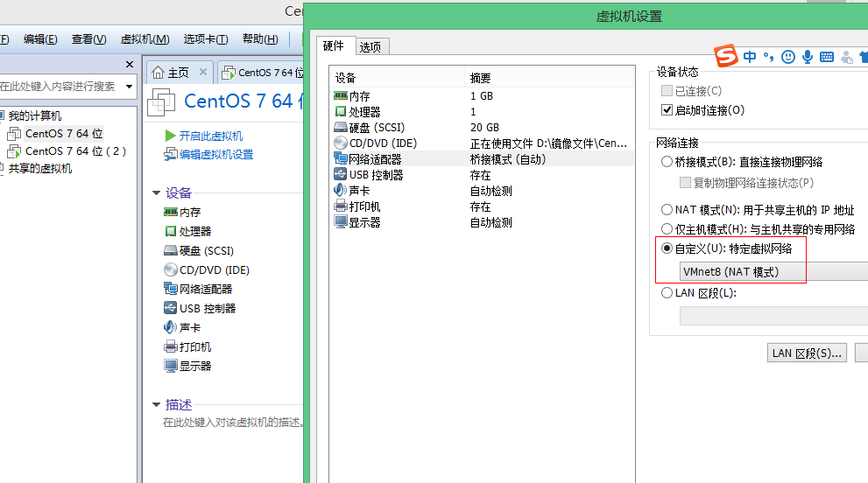Image resolution: width=868 pixels, height=483 pixels.
Task: Click the printer icon in the VM summary devices
Action: click(171, 346)
